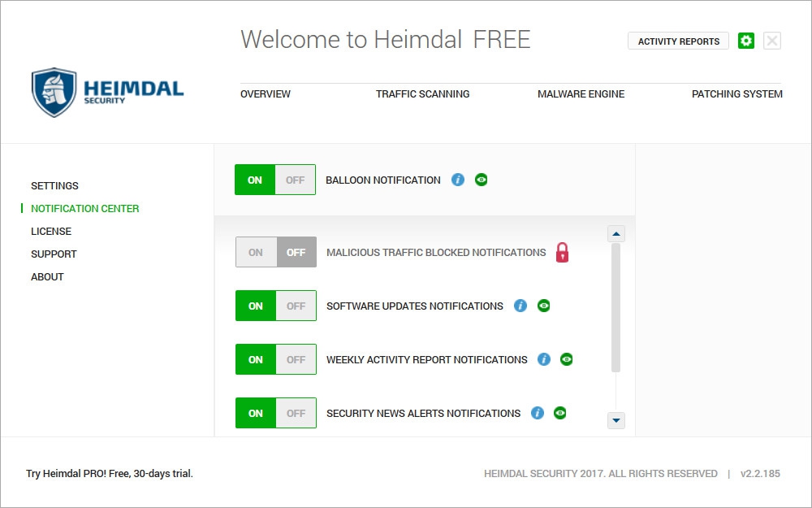Open settings with the green gear icon
The image size is (812, 508).
(746, 41)
